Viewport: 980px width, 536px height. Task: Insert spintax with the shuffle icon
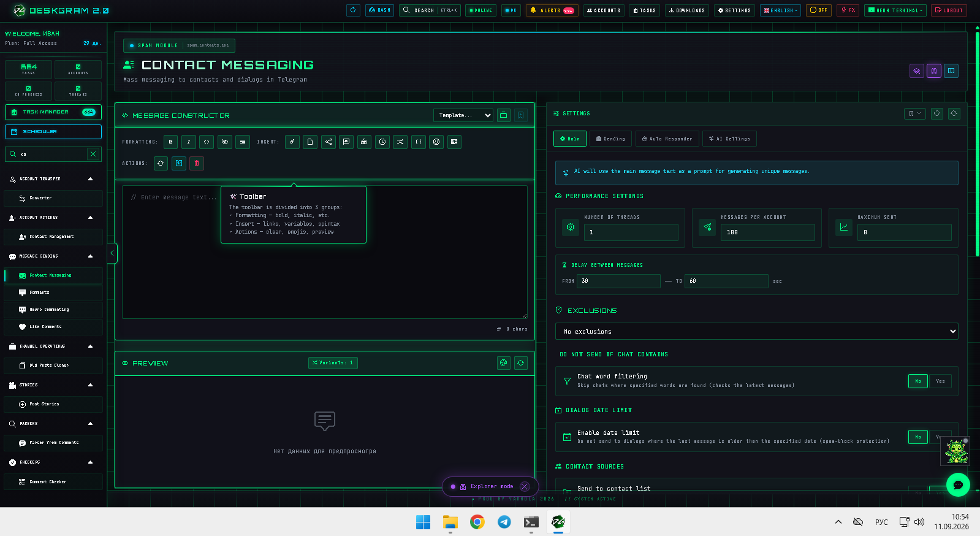(x=400, y=142)
